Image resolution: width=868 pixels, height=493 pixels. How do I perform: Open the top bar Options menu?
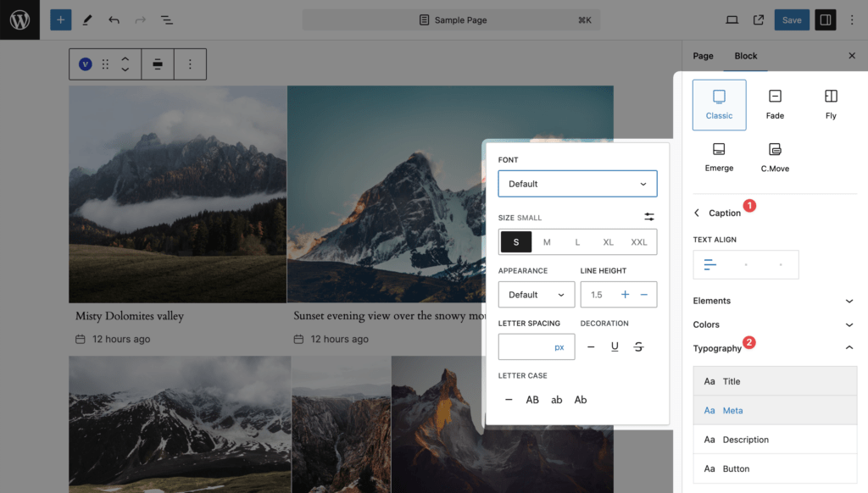852,20
